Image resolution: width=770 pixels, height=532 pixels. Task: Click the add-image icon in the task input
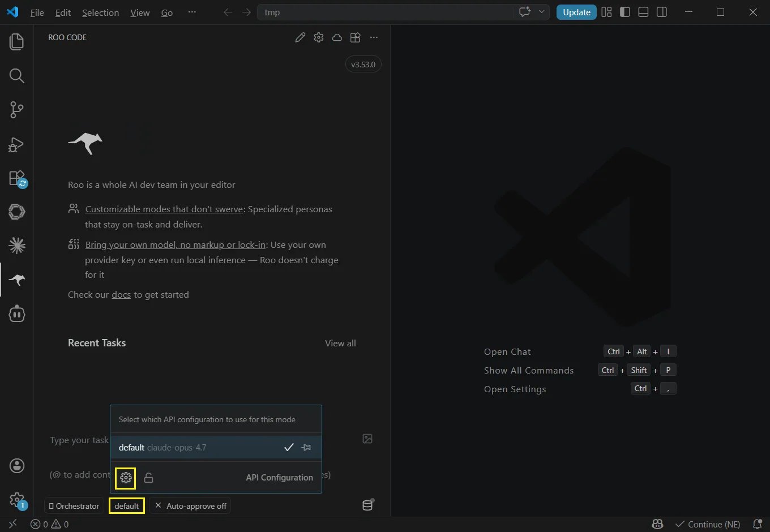[367, 439]
